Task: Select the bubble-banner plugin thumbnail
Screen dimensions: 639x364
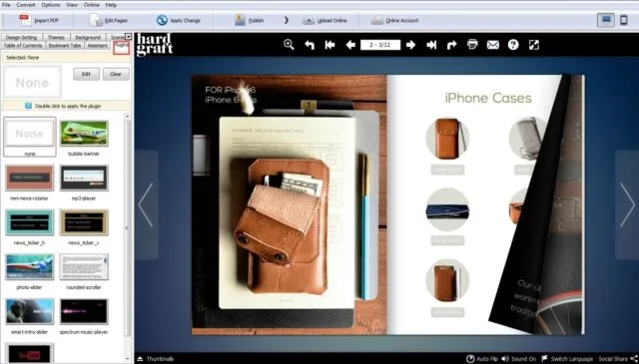Action: (84, 134)
